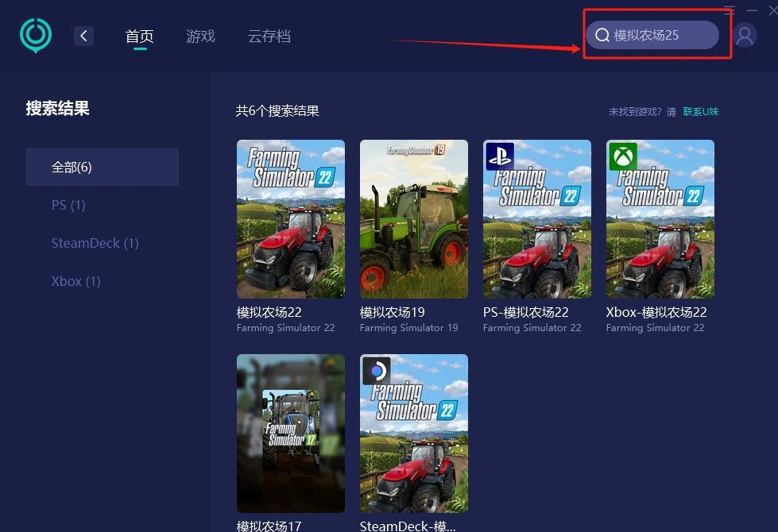
Task: Click the Xbox-模拟农场22 title text
Action: (656, 312)
